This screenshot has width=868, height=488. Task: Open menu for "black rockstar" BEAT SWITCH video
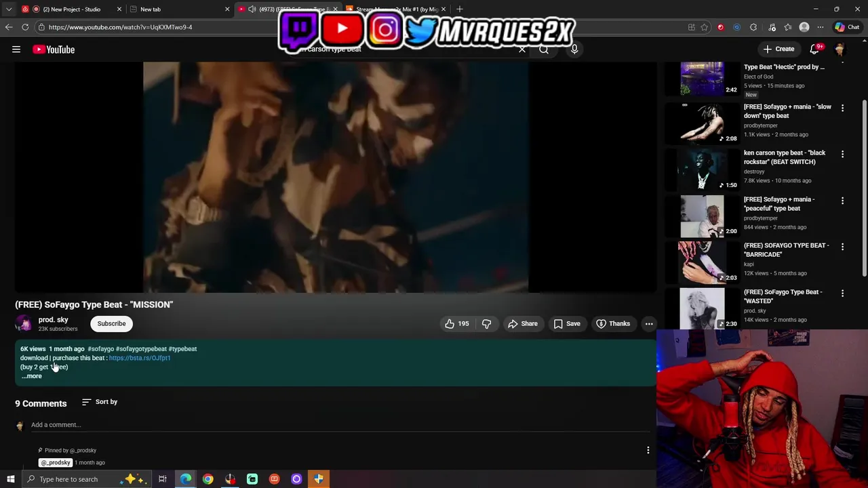pos(842,154)
